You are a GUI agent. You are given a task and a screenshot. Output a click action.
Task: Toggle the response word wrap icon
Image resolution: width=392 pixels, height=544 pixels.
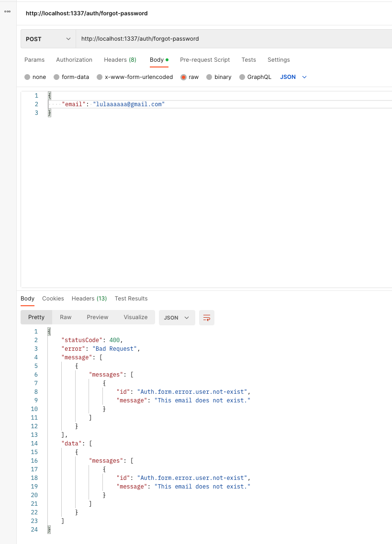point(207,317)
